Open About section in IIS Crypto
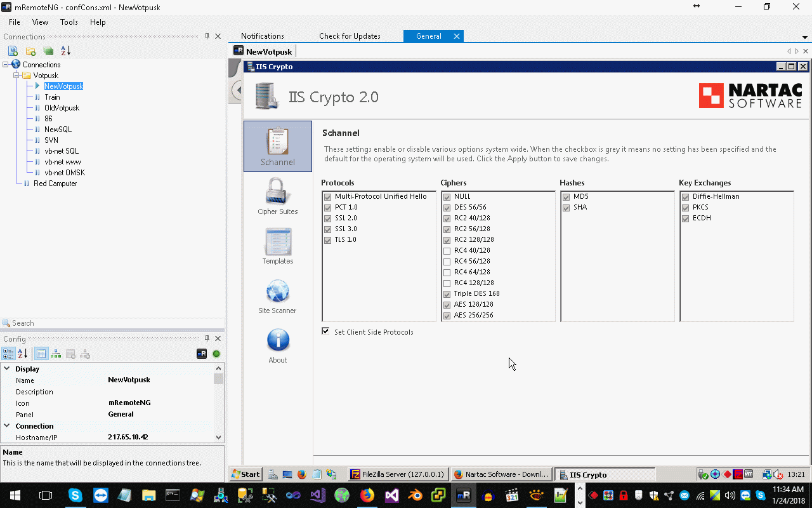Viewport: 812px width, 508px height. [278, 345]
